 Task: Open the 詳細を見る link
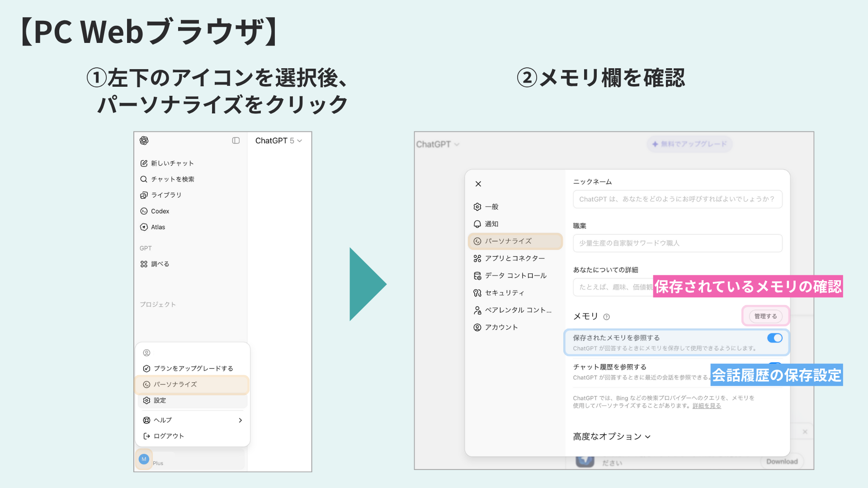click(706, 406)
